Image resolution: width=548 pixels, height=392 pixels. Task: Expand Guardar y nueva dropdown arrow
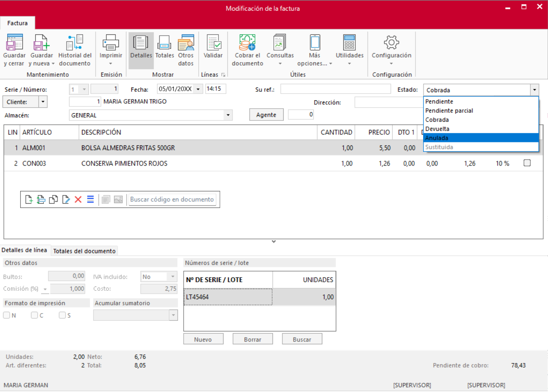[53, 64]
